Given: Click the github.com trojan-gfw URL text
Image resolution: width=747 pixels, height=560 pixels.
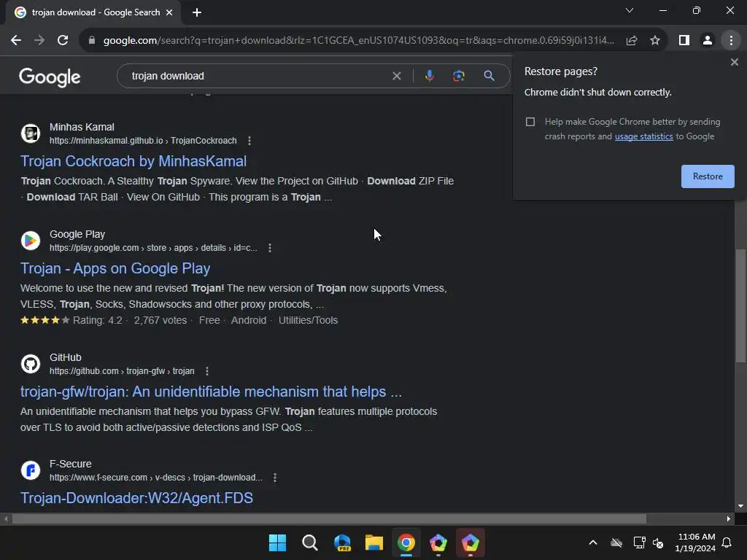Looking at the screenshot, I should tap(122, 371).
